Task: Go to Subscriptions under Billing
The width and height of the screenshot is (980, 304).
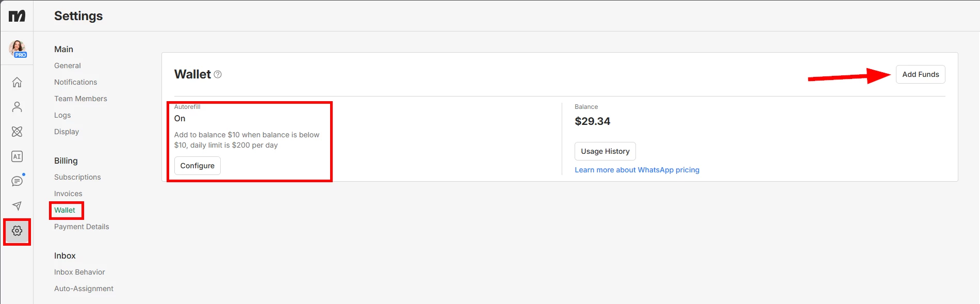Action: (77, 177)
